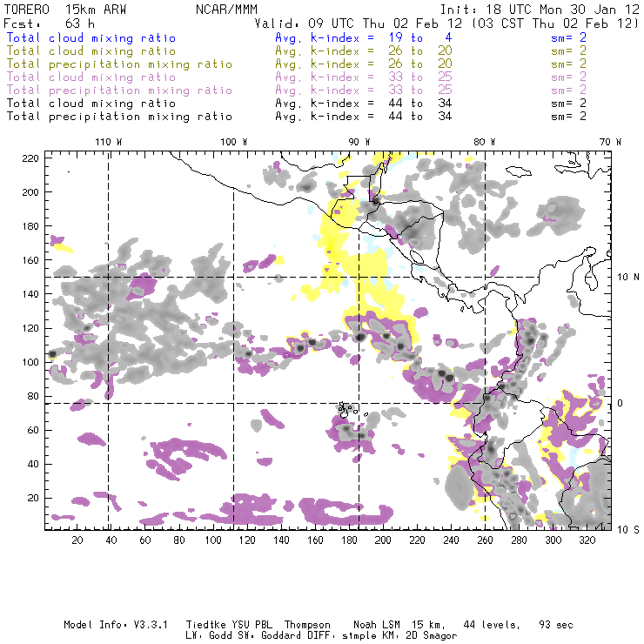Click the pink "Total cloud mixing ratio" legend line
Screen dimensions: 644x644
click(91, 77)
